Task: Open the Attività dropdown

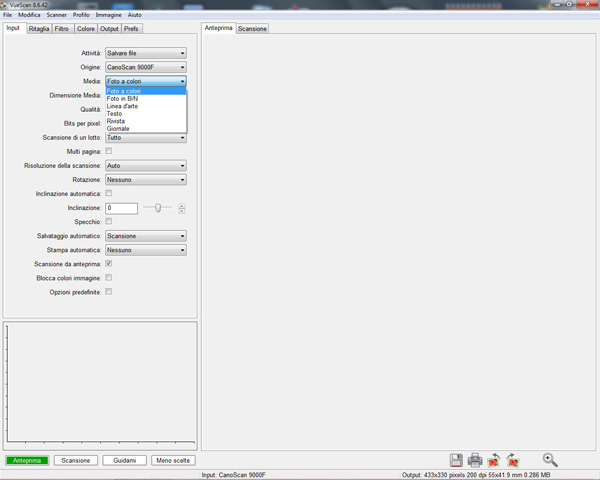Action: pyautogui.click(x=145, y=53)
